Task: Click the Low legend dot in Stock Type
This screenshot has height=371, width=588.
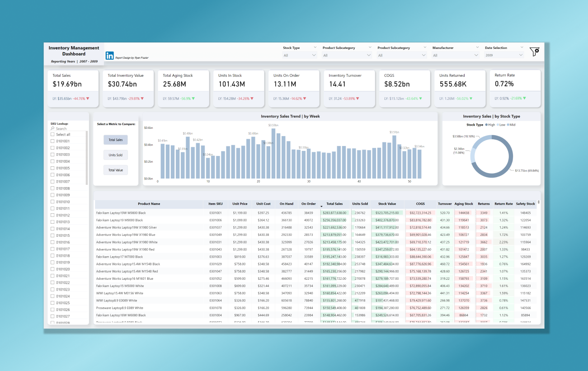Action: point(499,125)
